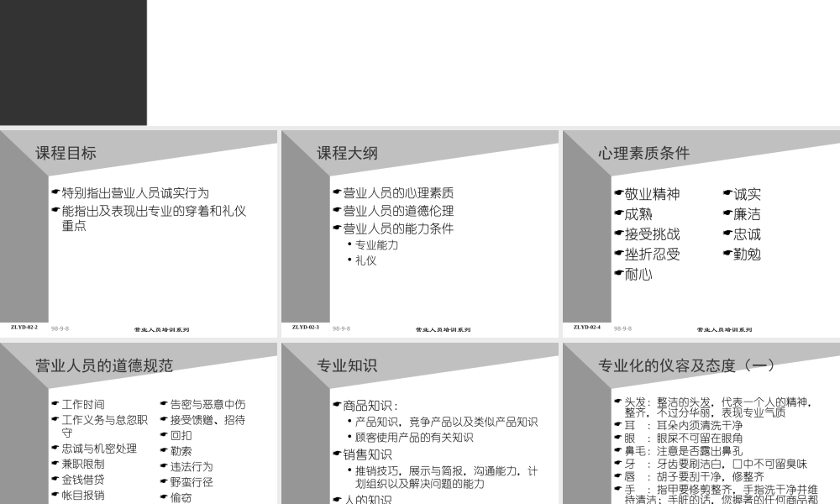Click the line 耳朵内须清洗干净
Image resolution: width=840 pixels, height=504 pixels.
coord(684,426)
